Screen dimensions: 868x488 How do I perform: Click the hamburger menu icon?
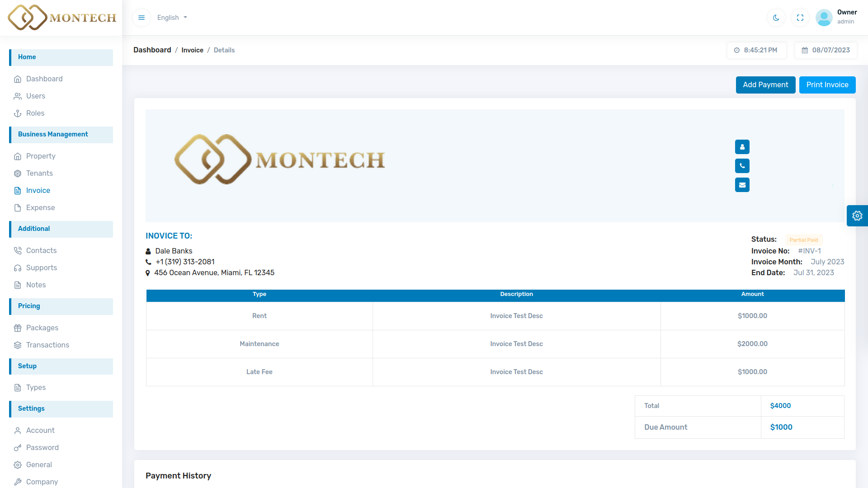pos(142,18)
